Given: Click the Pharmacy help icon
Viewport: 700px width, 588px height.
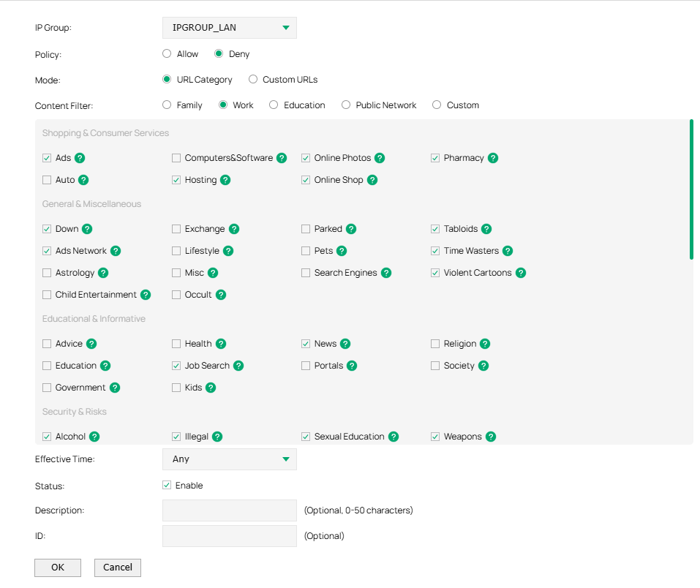Looking at the screenshot, I should point(492,157).
